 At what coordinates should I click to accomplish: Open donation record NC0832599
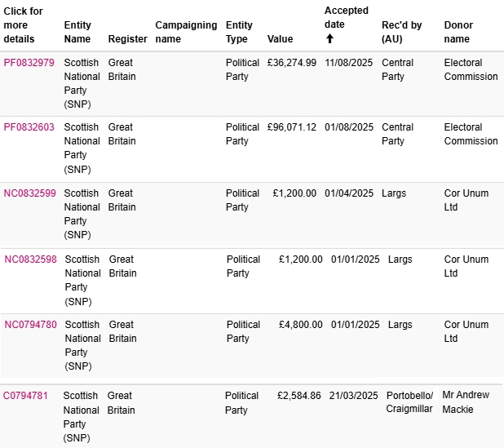coord(29,193)
